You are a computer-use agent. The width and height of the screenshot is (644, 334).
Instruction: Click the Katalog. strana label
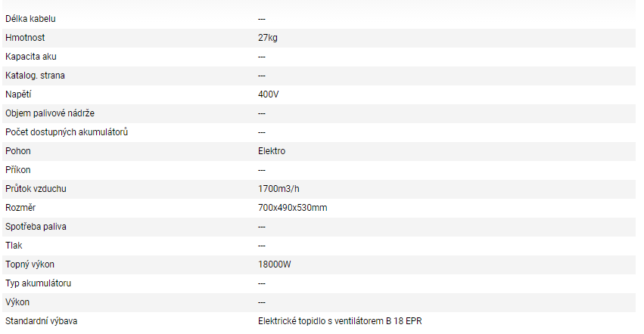[35, 75]
